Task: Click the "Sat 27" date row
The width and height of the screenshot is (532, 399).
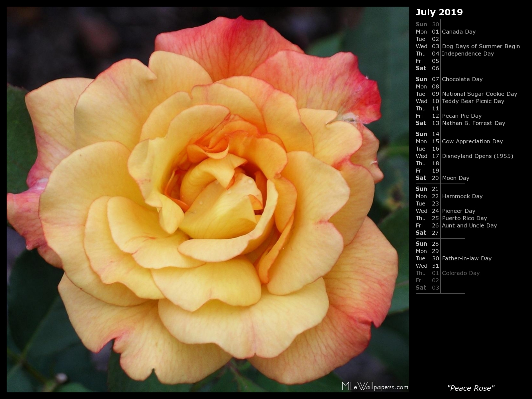Action: point(427,233)
